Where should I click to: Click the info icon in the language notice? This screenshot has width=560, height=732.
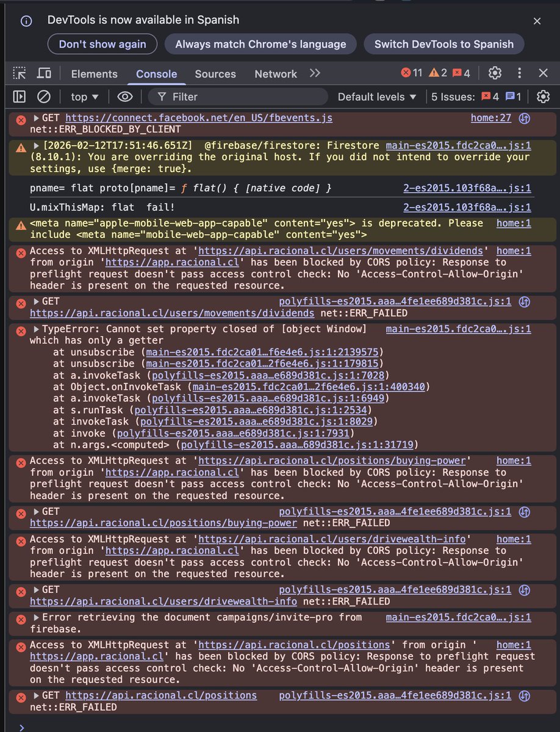click(26, 21)
